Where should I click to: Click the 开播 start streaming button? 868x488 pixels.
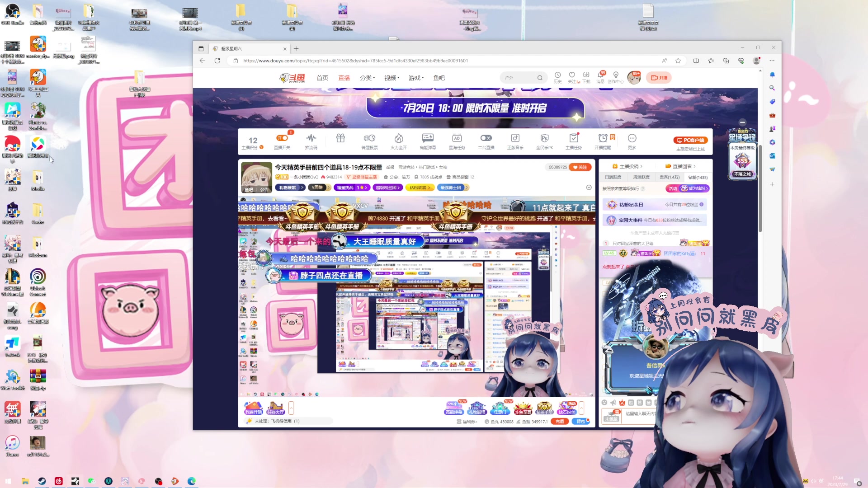tap(659, 78)
